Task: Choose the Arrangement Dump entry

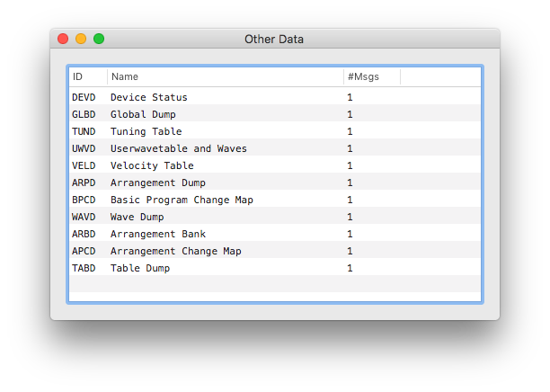Action: pos(157,183)
